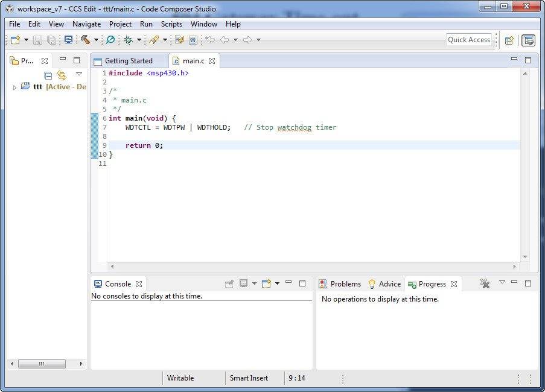545x392 pixels.
Task: Open the Scripts menu
Action: (x=171, y=24)
